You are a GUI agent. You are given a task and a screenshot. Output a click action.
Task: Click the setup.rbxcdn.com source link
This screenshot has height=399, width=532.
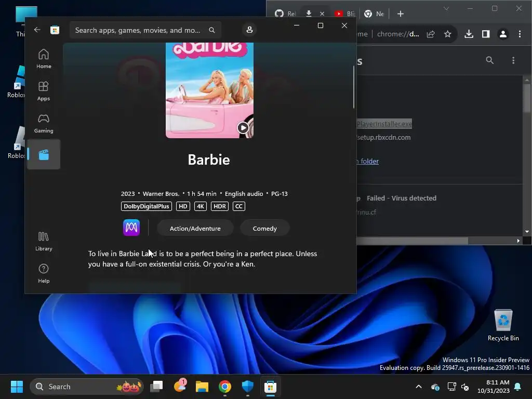pyautogui.click(x=384, y=137)
